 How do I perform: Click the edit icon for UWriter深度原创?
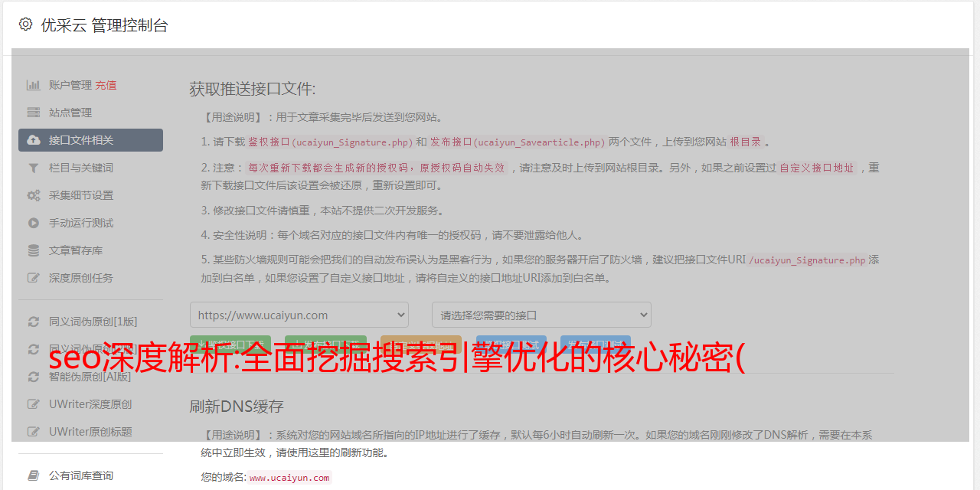pos(34,404)
